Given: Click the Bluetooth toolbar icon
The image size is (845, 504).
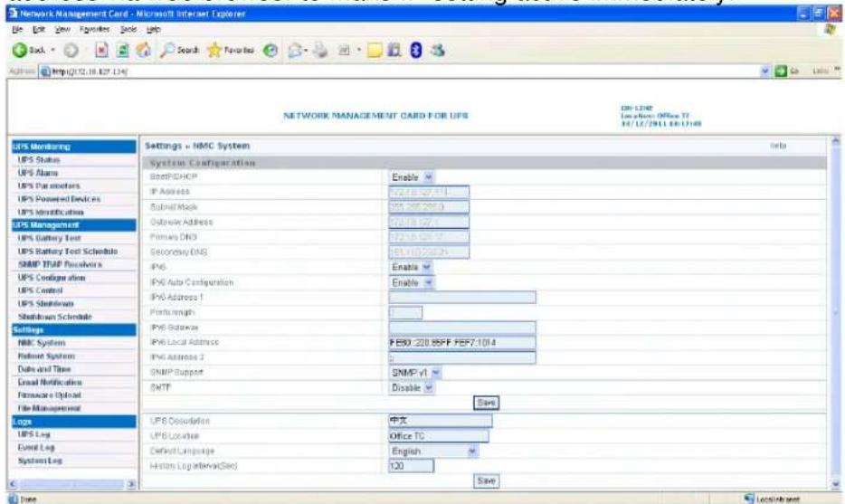Looking at the screenshot, I should click(x=416, y=50).
